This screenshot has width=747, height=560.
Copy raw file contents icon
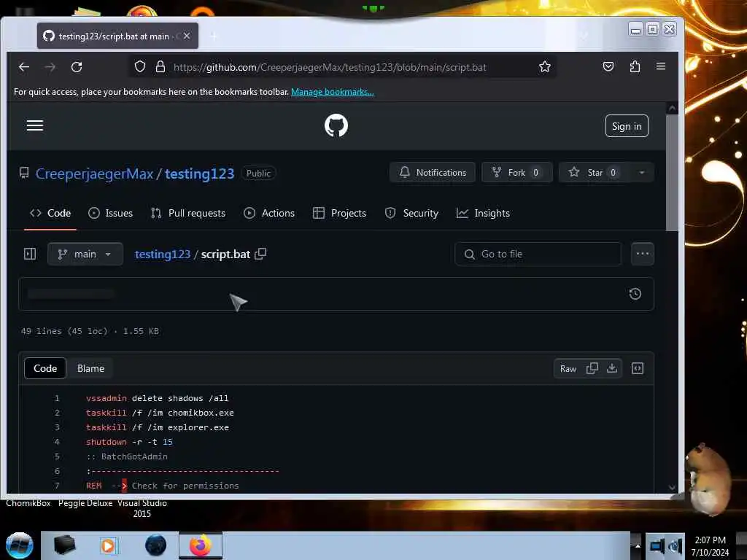(592, 368)
